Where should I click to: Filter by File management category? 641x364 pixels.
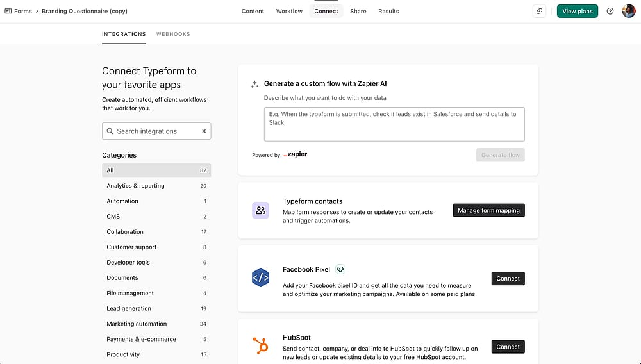(156, 293)
